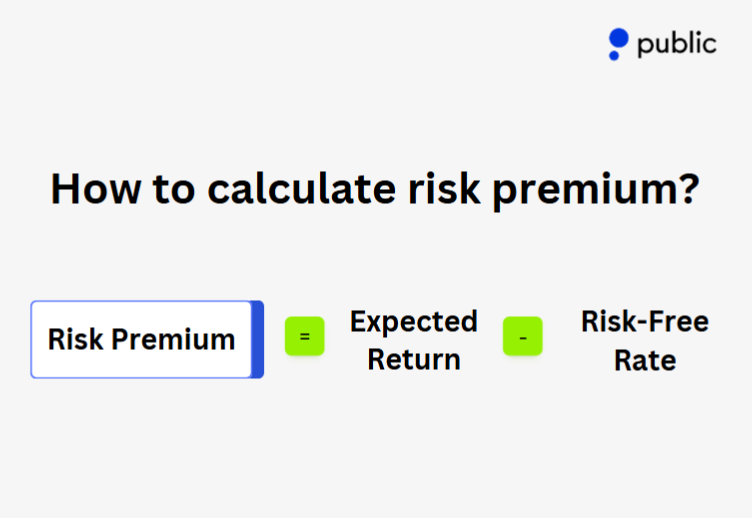Select the Risk Premium box

[141, 339]
